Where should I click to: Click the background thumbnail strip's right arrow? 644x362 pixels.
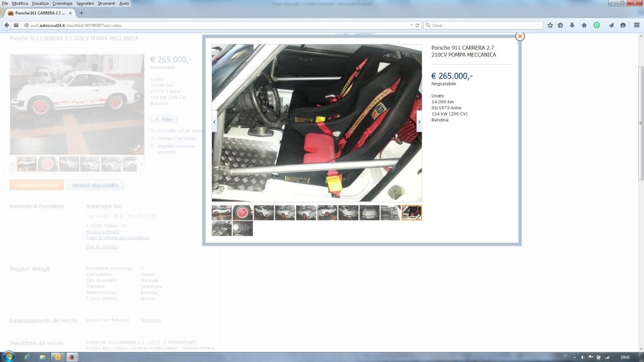coord(142,164)
